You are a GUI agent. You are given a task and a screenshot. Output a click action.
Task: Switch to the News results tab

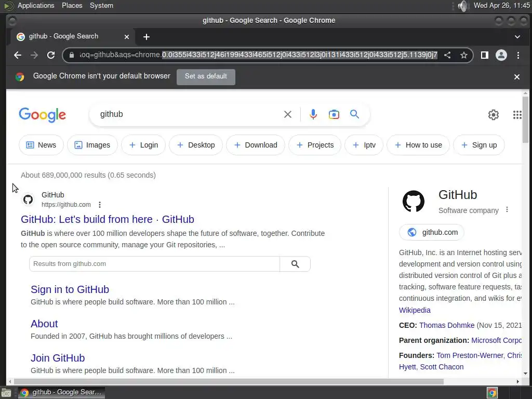coord(41,145)
